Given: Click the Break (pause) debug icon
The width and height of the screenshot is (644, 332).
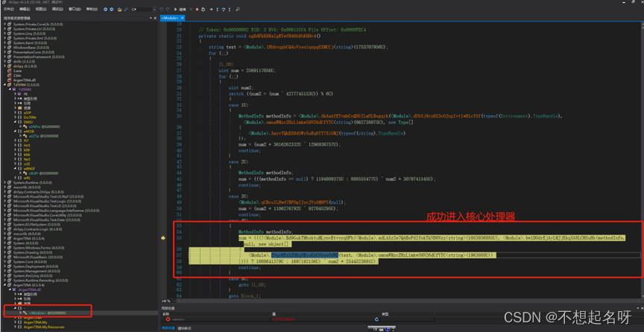Looking at the screenshot, I should [191, 9].
